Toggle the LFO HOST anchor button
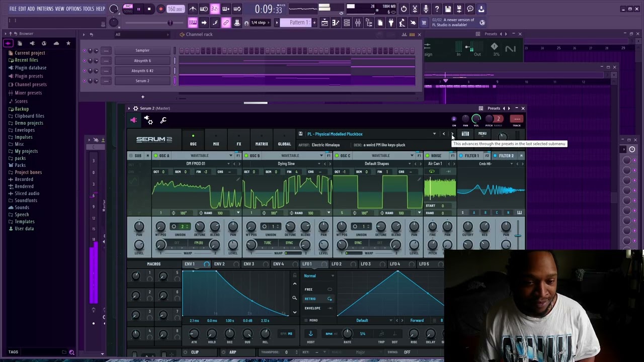Image resolution: width=644 pixels, height=362 pixels. 310,334
